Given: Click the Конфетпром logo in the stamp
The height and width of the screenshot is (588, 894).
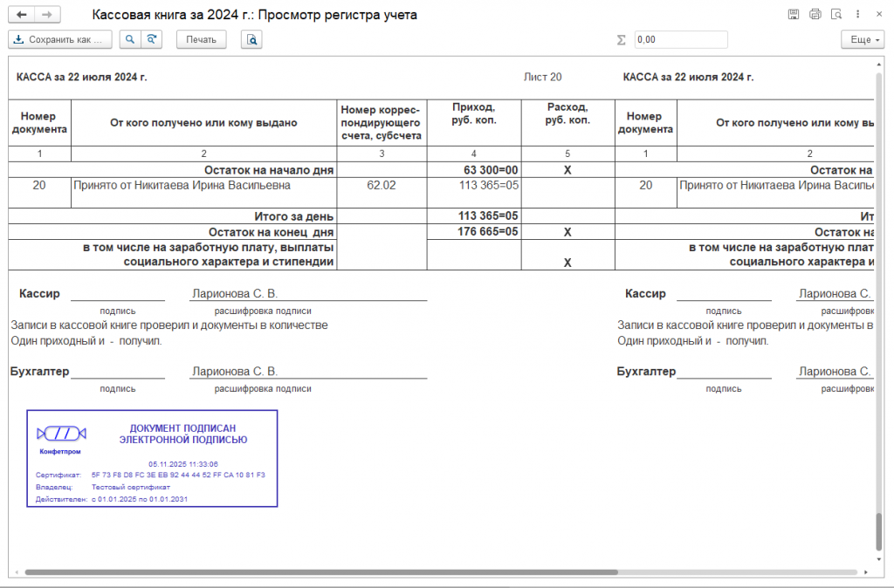Looking at the screenshot, I should coord(60,440).
